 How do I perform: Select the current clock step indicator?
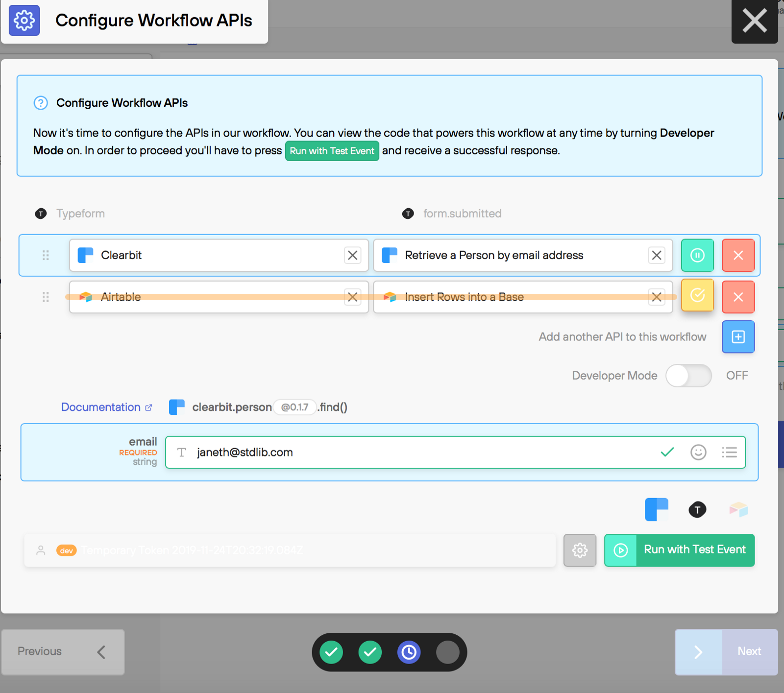pos(409,652)
